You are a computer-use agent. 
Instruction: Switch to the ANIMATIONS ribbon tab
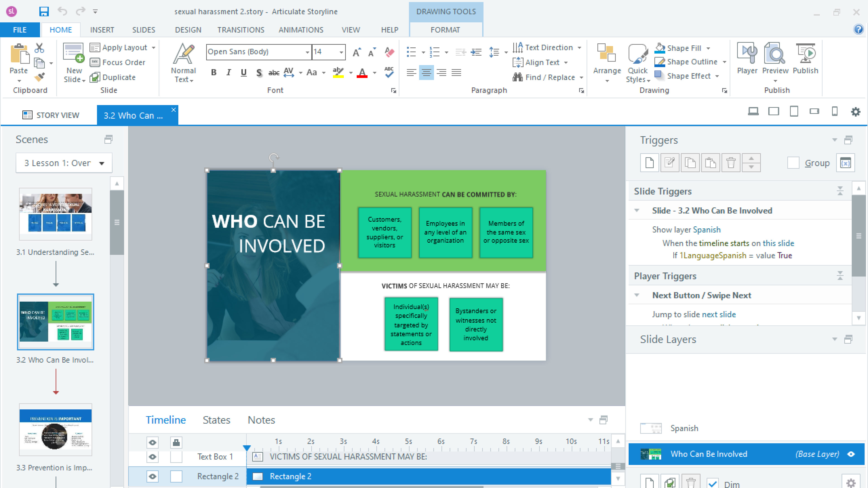coord(301,30)
